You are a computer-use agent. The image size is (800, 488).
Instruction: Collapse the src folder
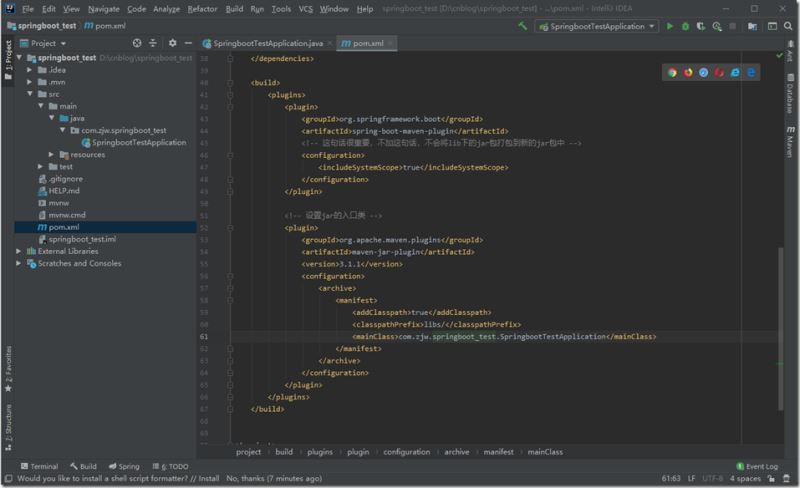29,94
